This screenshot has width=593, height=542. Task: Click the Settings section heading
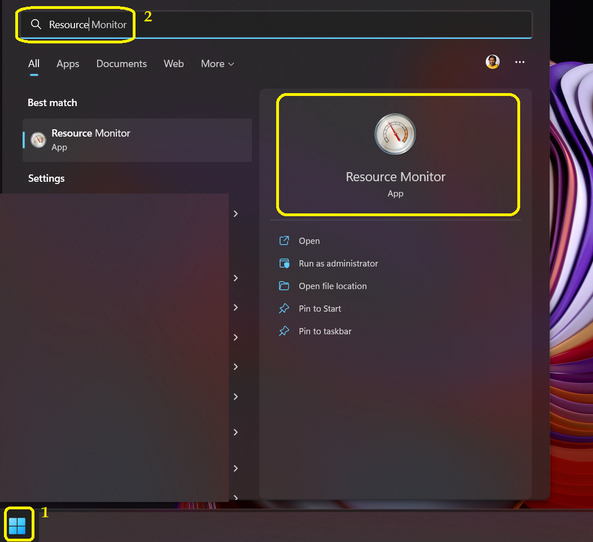pyautogui.click(x=46, y=179)
